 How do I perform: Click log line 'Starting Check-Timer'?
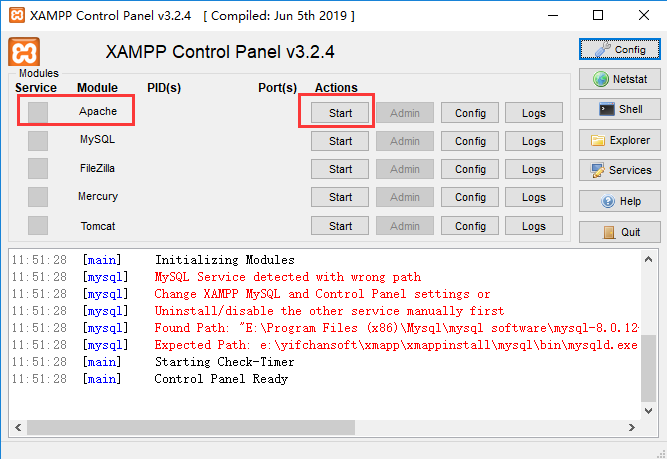(224, 362)
